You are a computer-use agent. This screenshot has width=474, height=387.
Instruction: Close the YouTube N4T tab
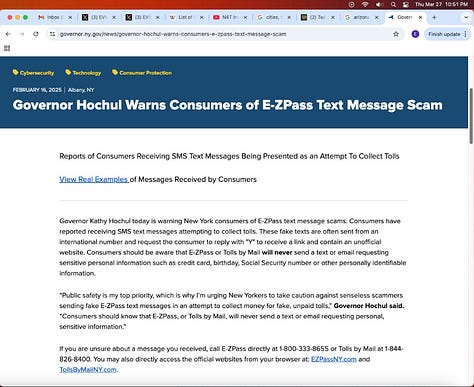click(245, 17)
